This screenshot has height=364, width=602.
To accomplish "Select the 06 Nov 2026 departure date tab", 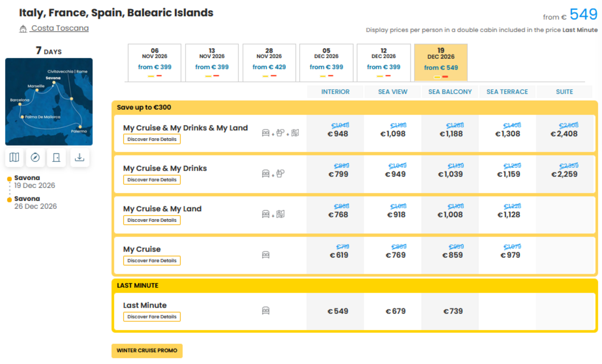I will (155, 63).
